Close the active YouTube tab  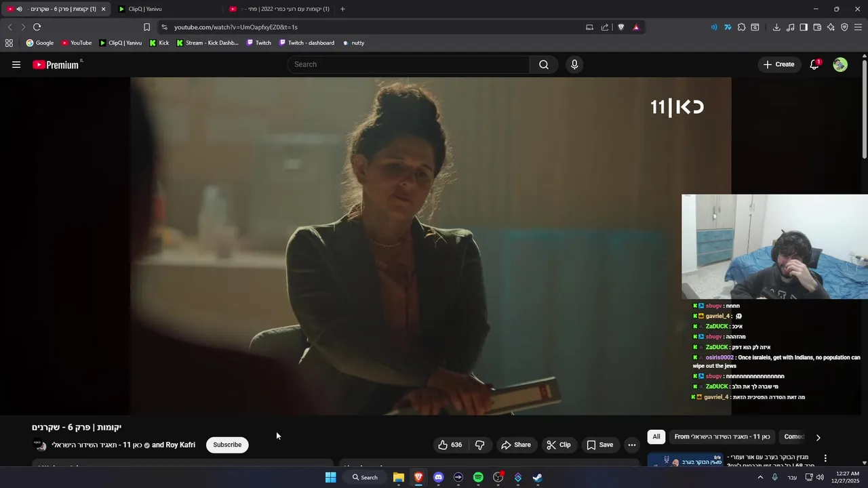point(103,9)
